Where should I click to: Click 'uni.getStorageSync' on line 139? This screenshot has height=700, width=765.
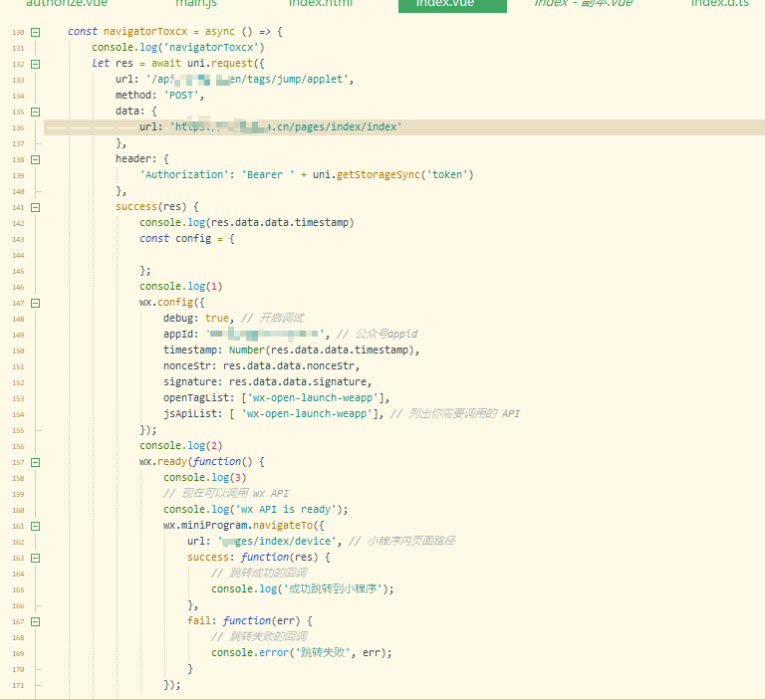pos(367,174)
